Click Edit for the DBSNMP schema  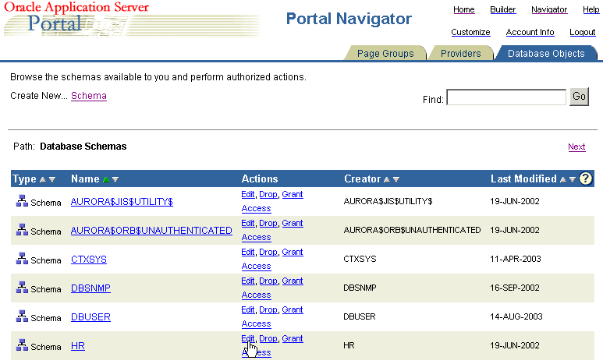pos(247,281)
